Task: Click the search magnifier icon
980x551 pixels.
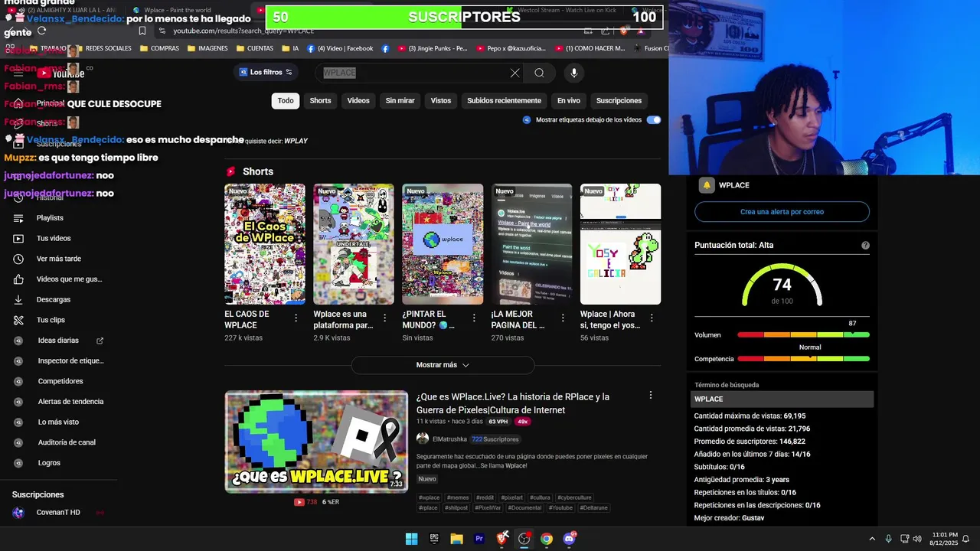Action: 539,73
